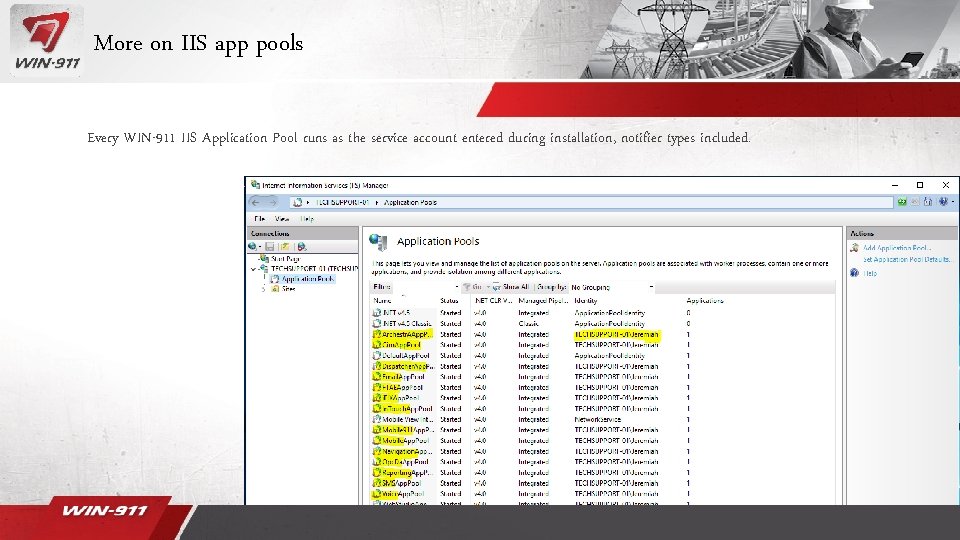Open the File menu
Viewport: 960px width, 540px height.
(x=260, y=219)
